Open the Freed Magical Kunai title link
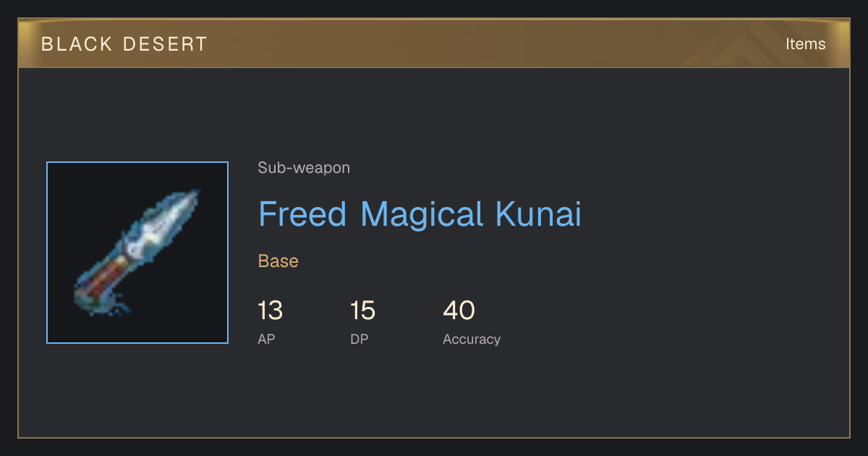868x456 pixels. click(420, 214)
